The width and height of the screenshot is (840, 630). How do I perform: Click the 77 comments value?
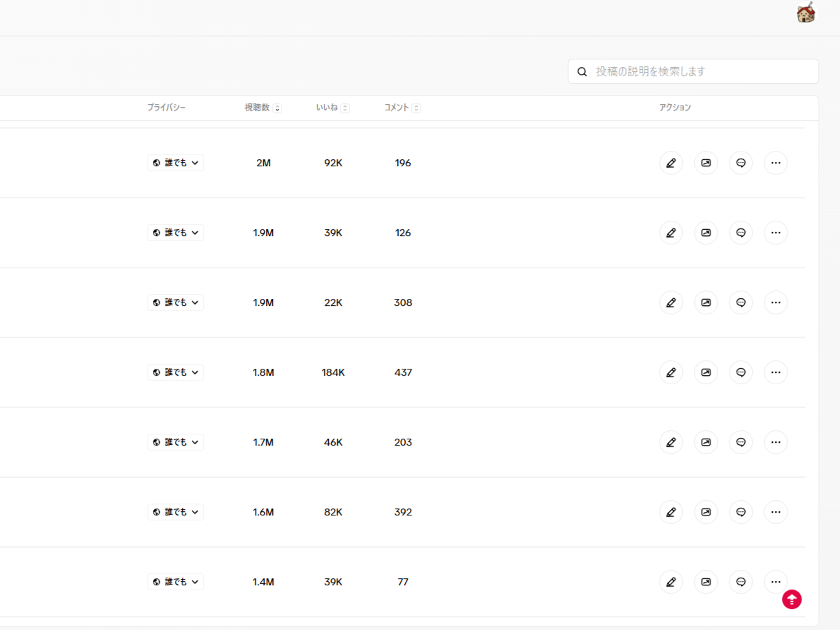[403, 582]
